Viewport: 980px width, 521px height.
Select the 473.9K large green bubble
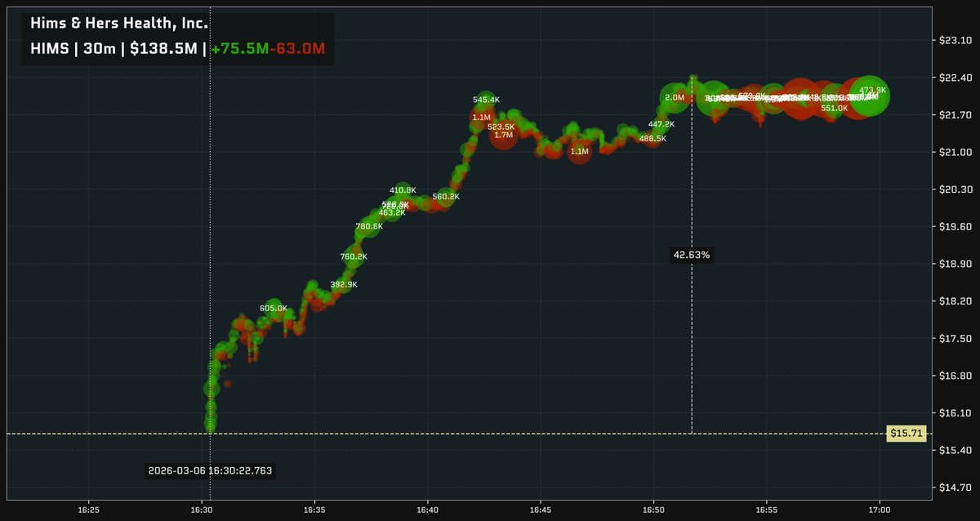[x=870, y=96]
